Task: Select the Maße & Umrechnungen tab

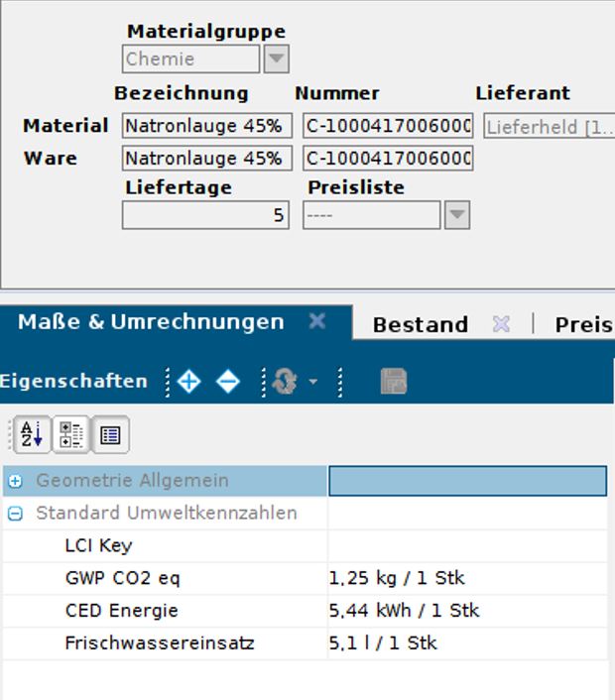Action: [x=151, y=322]
